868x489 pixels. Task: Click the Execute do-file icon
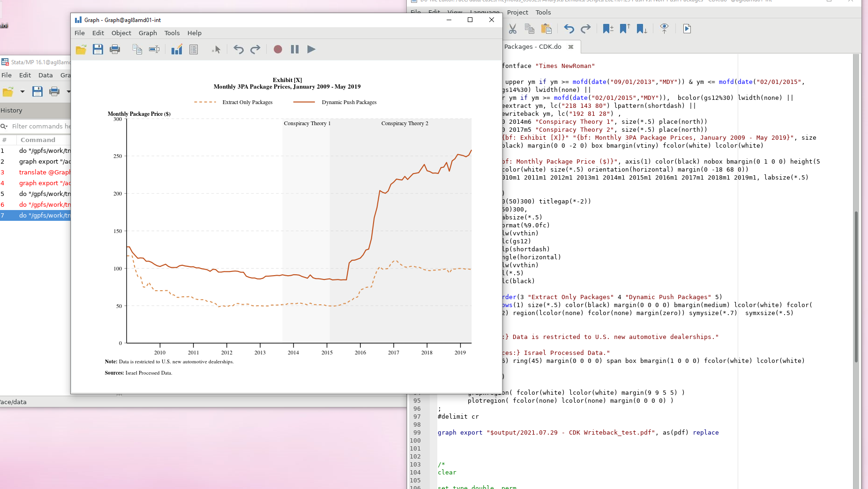687,29
